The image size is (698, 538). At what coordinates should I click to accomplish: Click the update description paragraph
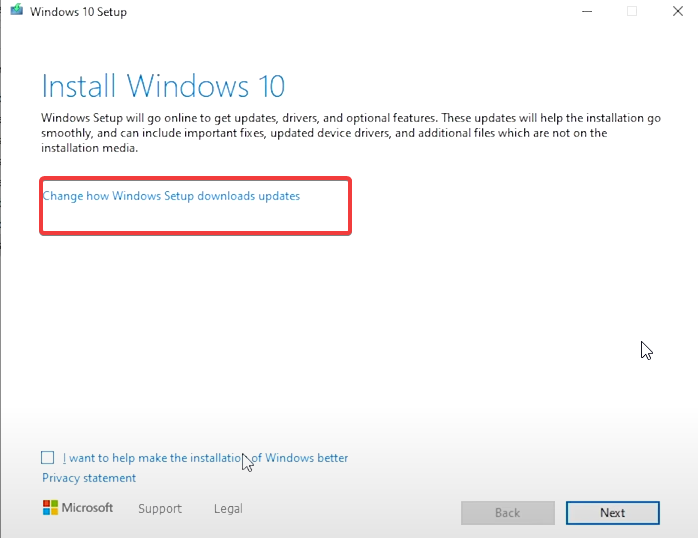point(350,133)
